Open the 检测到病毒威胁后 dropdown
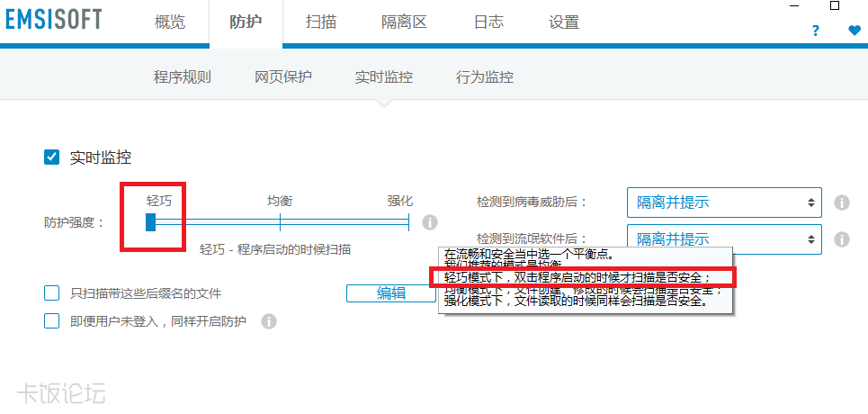 pos(724,202)
